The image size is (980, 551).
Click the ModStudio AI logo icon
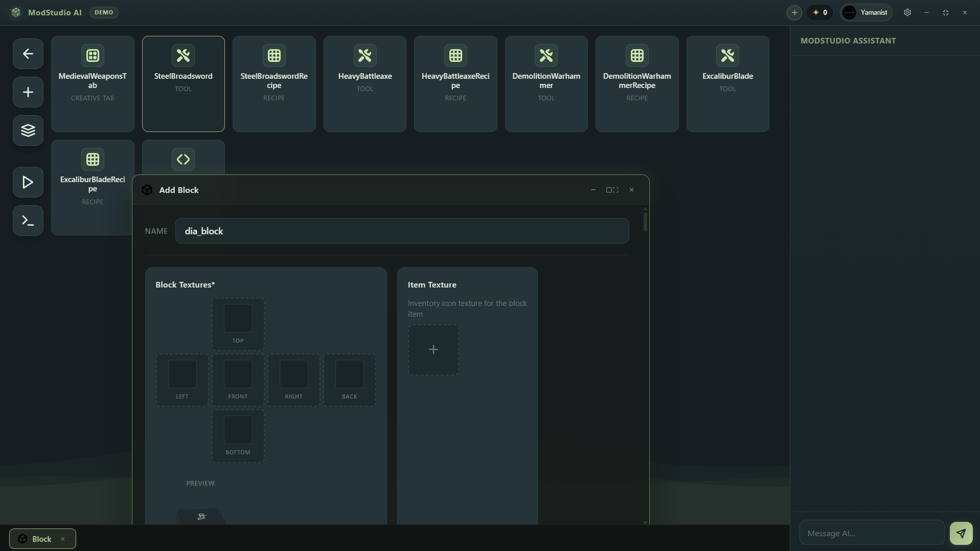(16, 12)
